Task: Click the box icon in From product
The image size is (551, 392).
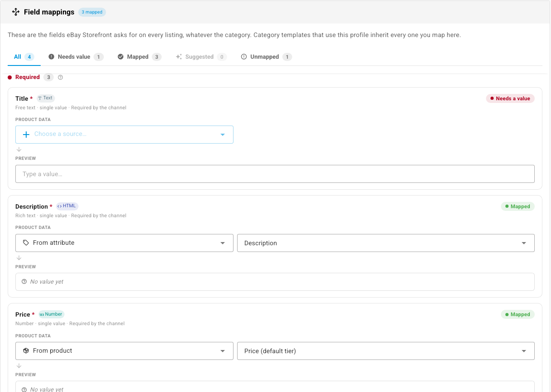Action: click(x=26, y=351)
